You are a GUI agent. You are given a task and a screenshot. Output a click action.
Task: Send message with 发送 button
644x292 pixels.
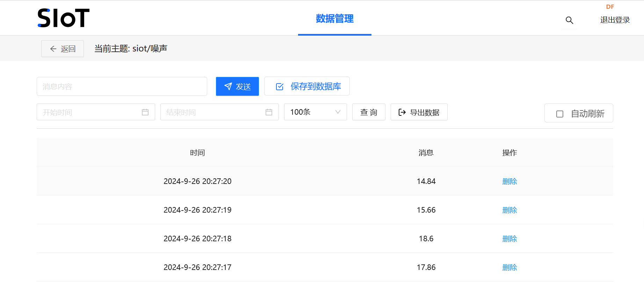coord(237,86)
